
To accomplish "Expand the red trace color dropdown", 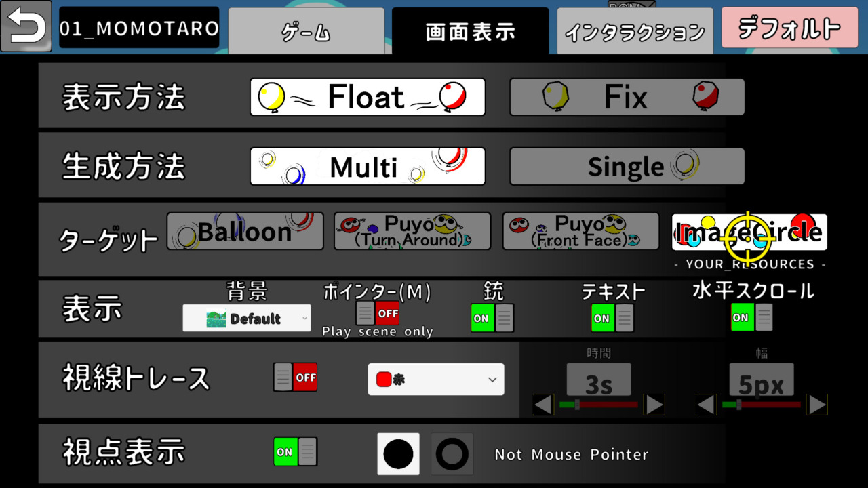I will pyautogui.click(x=435, y=380).
